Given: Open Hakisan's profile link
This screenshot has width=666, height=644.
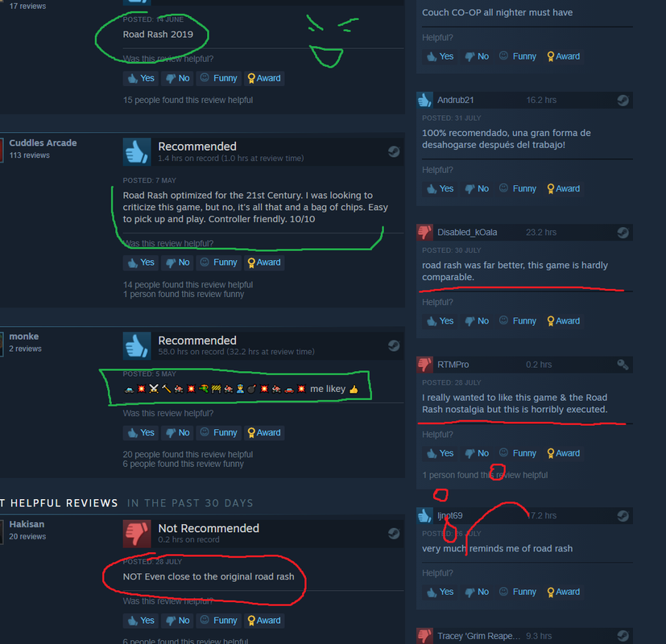Looking at the screenshot, I should pos(27,524).
